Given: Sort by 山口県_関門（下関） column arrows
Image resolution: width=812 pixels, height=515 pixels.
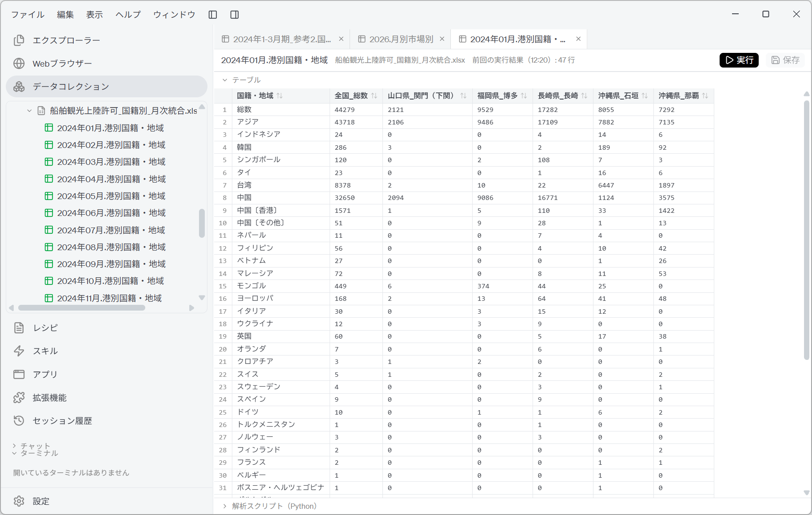Looking at the screenshot, I should tap(464, 96).
